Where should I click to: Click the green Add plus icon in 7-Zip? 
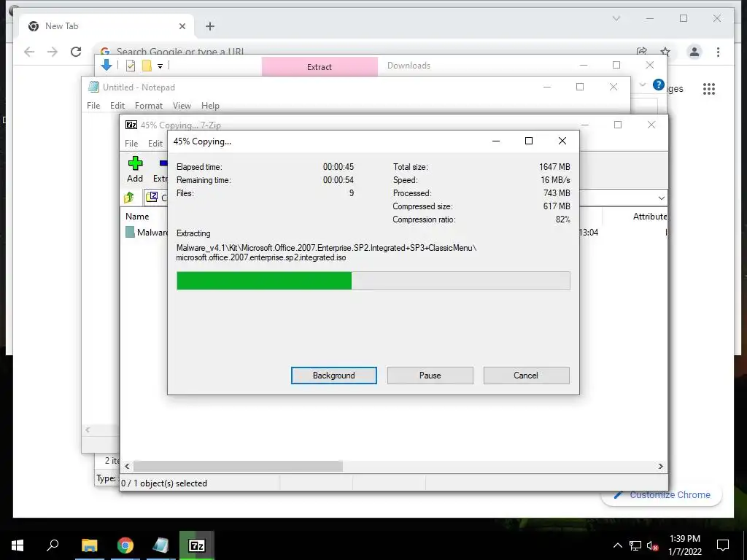click(135, 163)
